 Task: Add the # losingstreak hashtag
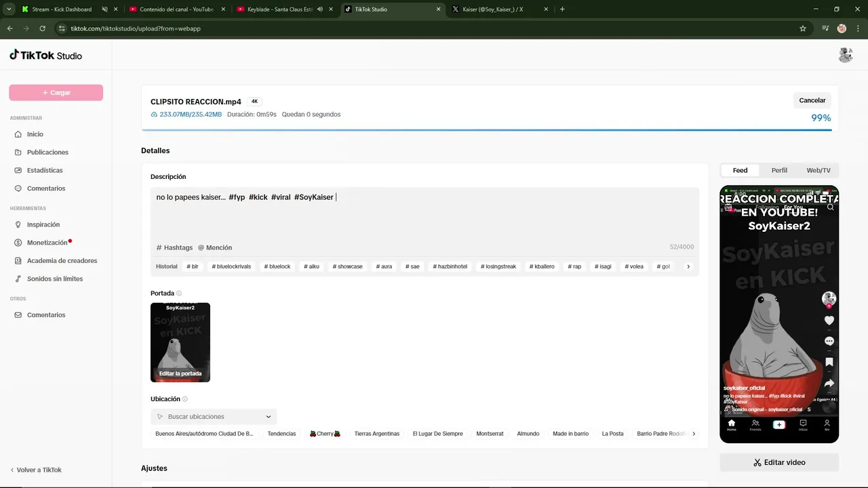[498, 266]
